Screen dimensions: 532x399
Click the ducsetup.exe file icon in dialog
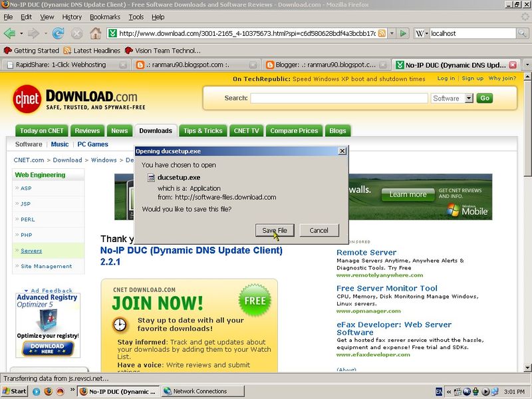tap(151, 178)
